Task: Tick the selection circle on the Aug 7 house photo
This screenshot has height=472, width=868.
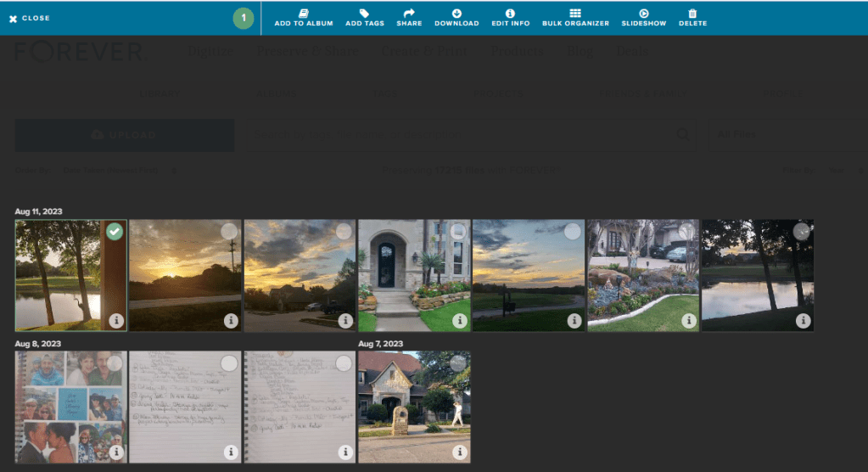Action: tap(458, 363)
